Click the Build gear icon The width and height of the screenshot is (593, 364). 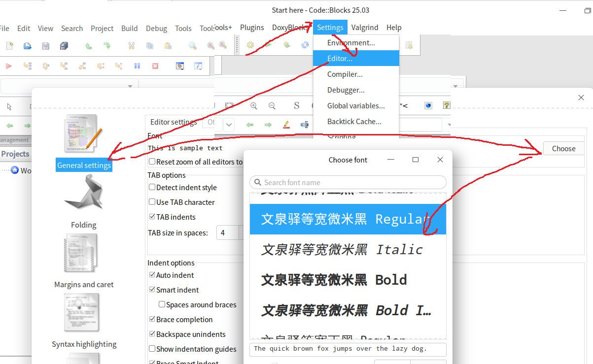(250, 45)
